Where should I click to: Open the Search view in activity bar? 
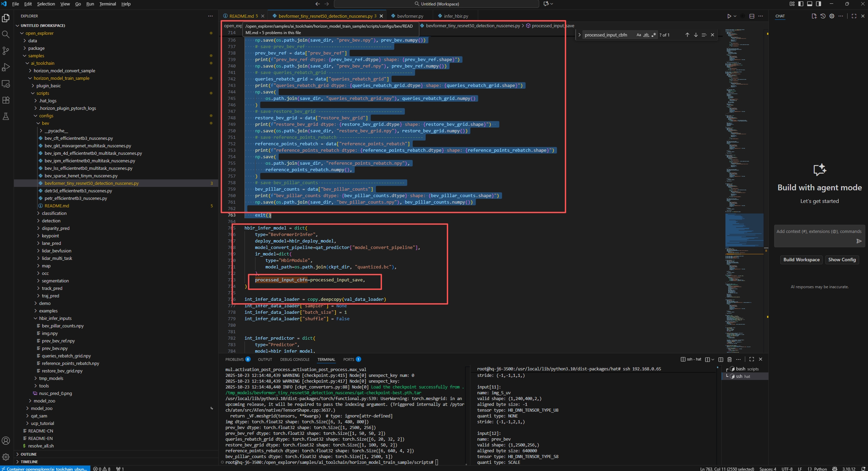[6, 34]
